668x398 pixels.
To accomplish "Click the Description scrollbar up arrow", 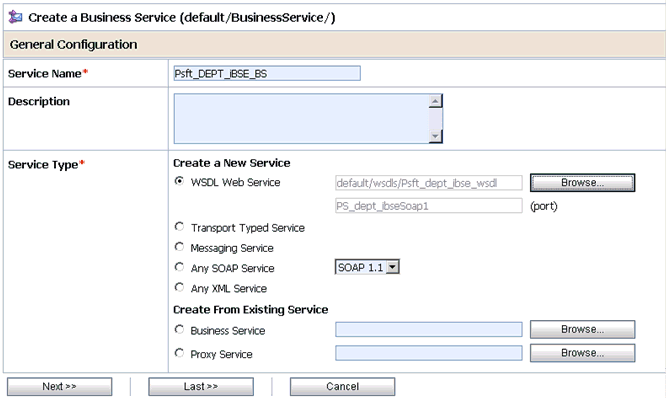I will tap(435, 101).
